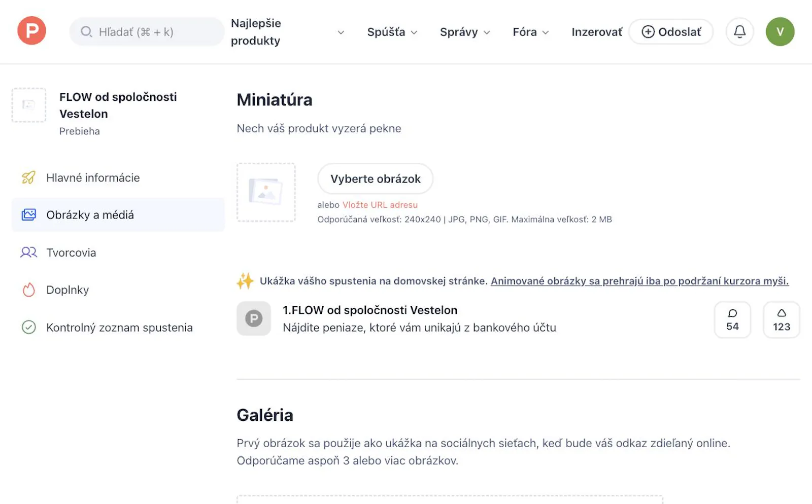Open the Fóra menu

(x=525, y=32)
